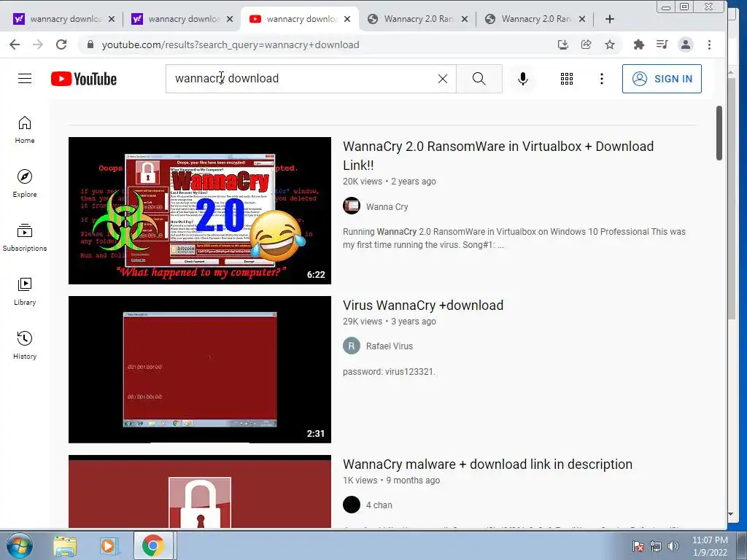Open Subscriptions in the sidebar
Viewport: 747px width, 560px height.
(x=25, y=237)
